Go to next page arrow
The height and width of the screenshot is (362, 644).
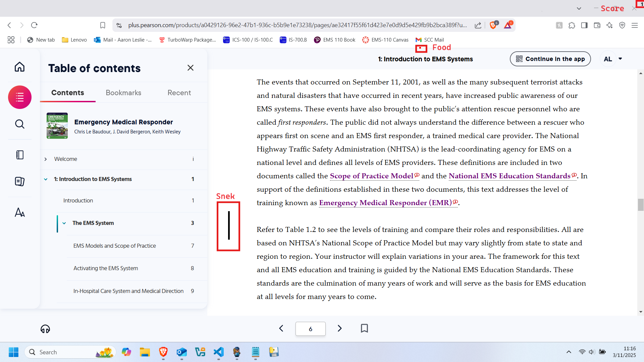point(339,328)
